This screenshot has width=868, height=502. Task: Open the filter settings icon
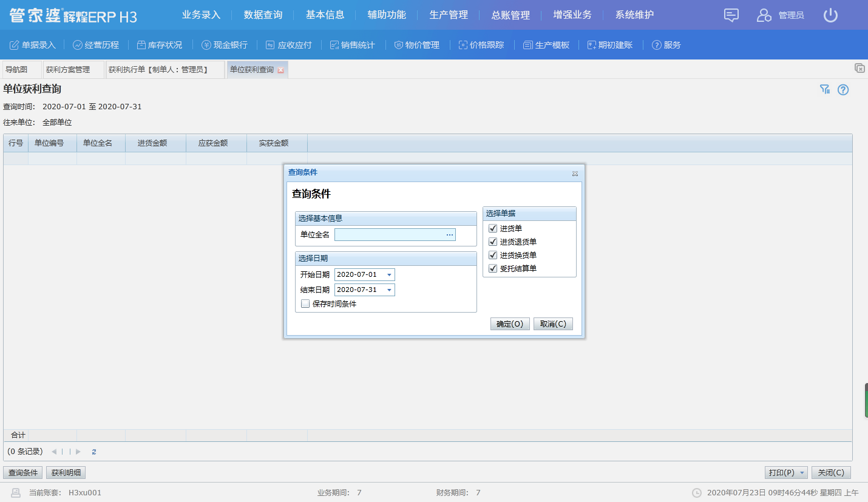pos(824,90)
